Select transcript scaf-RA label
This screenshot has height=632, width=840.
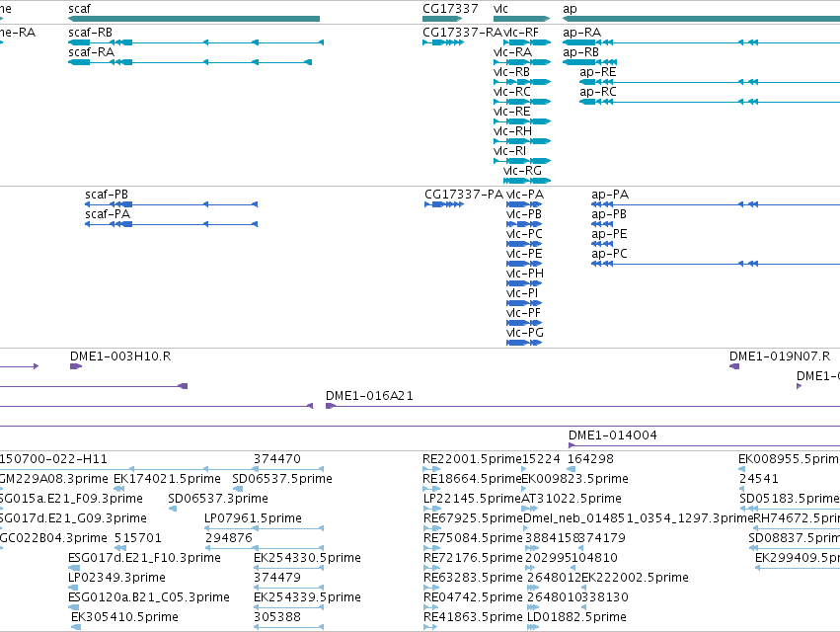92,52
